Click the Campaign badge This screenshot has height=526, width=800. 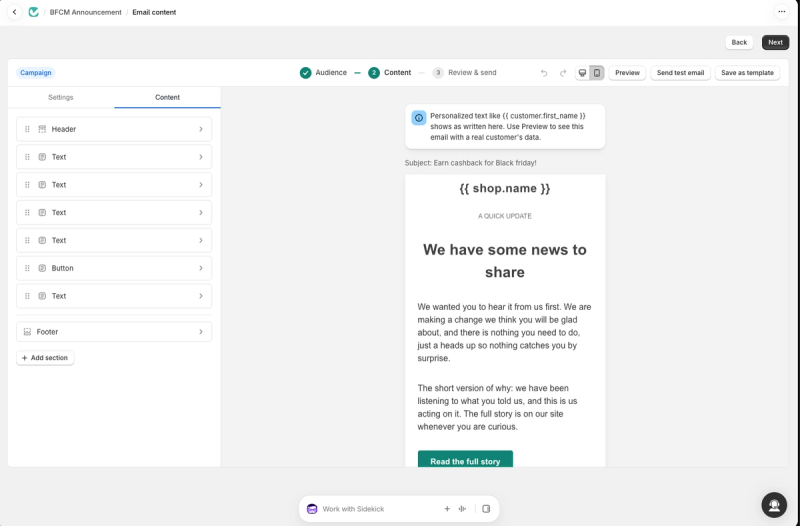(x=36, y=73)
